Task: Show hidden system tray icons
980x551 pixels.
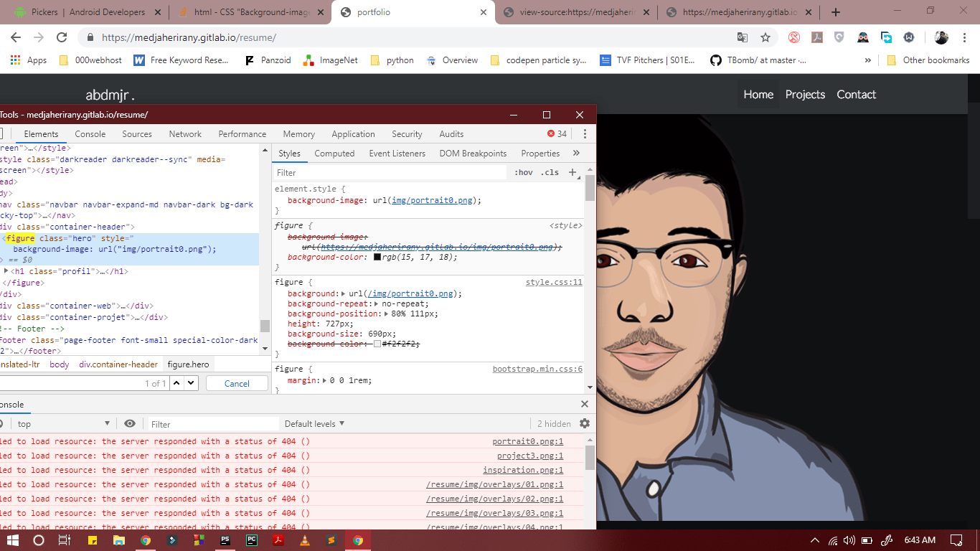Action: point(814,540)
